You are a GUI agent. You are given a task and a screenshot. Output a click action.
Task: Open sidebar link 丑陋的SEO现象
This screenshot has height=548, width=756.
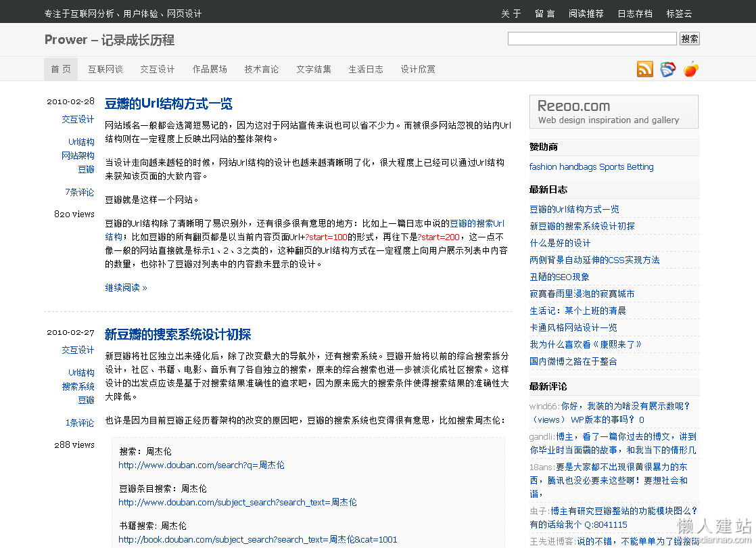[x=559, y=277]
